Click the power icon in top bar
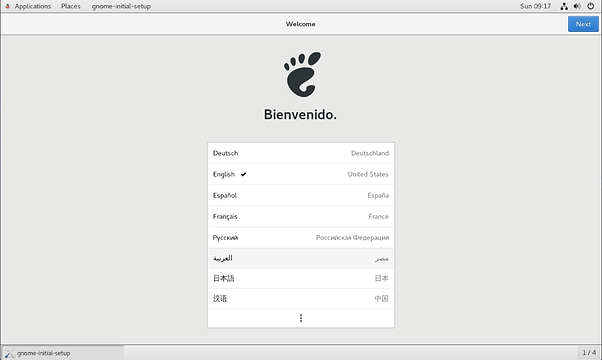The image size is (602, 360). click(590, 6)
